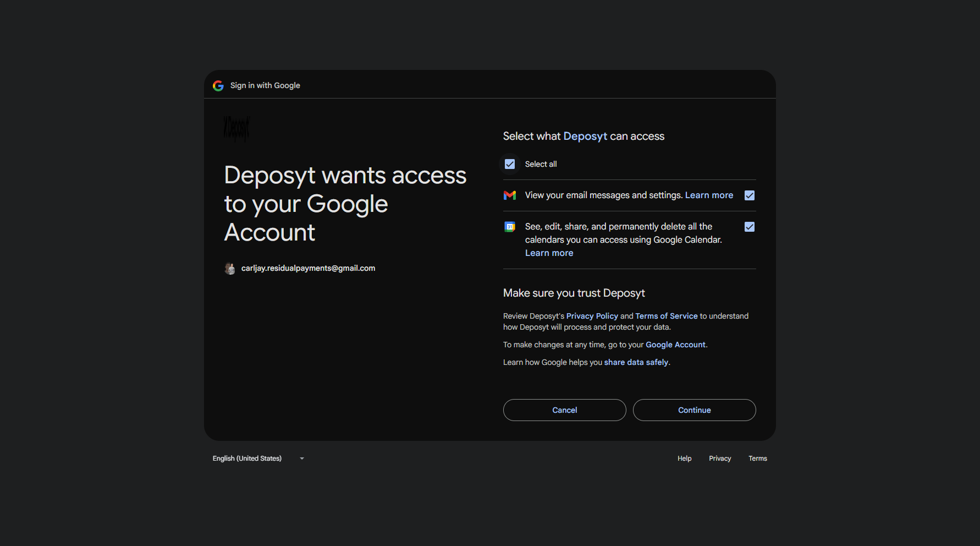Click the Google logo icon in header
Image resolution: width=980 pixels, height=546 pixels.
[218, 86]
